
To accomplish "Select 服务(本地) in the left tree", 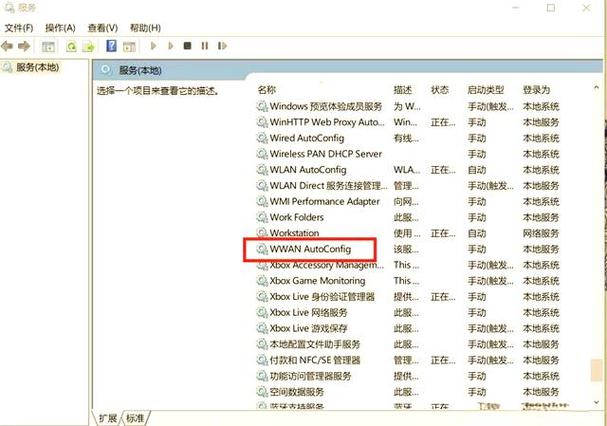I will click(37, 67).
